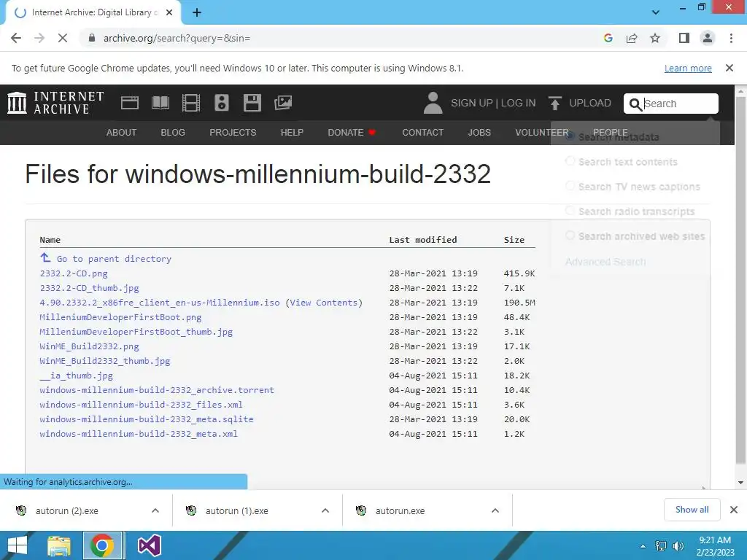Click the user avatar icon

coord(433,103)
